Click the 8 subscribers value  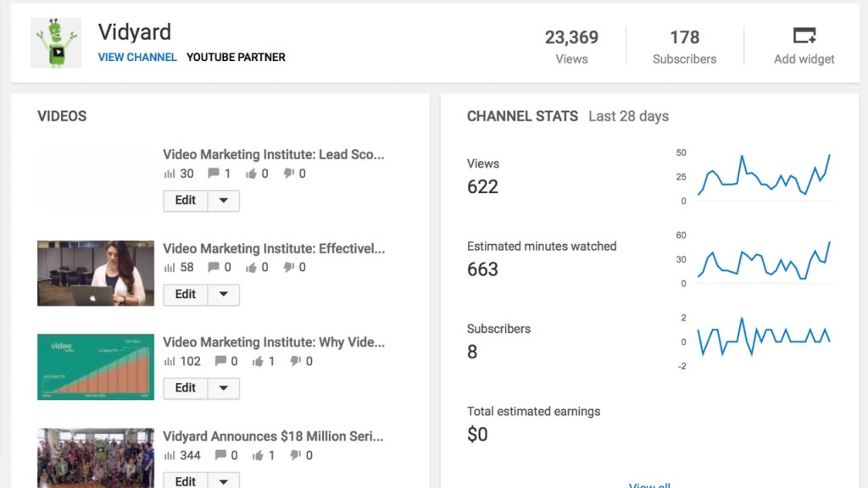coord(472,352)
